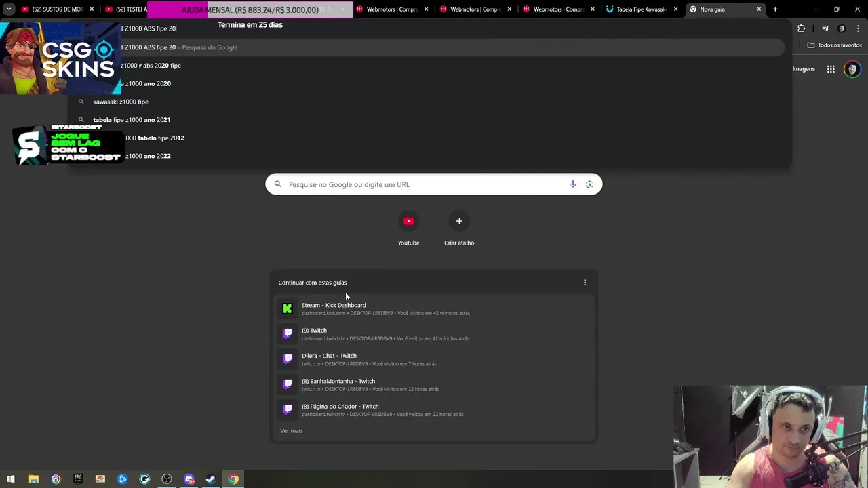868x488 pixels.
Task: Click the Google account avatar with colored ring
Action: point(852,69)
